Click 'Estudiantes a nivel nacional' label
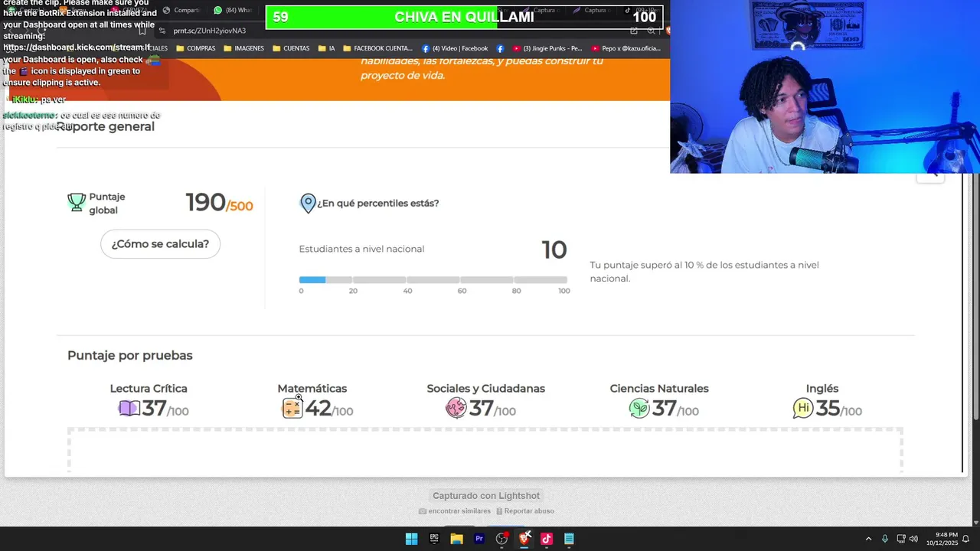This screenshot has height=551, width=980. pyautogui.click(x=361, y=249)
